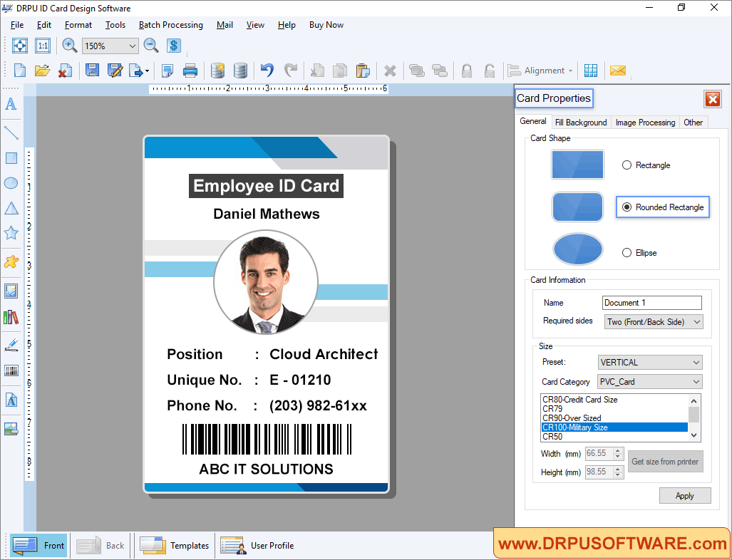
Task: Open the Format menu
Action: 78,25
